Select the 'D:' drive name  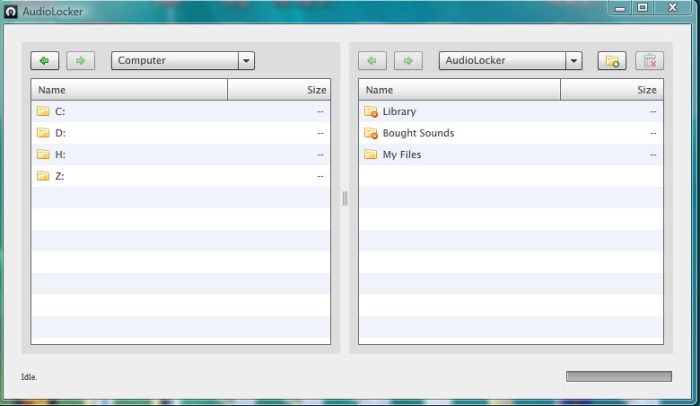click(x=60, y=133)
